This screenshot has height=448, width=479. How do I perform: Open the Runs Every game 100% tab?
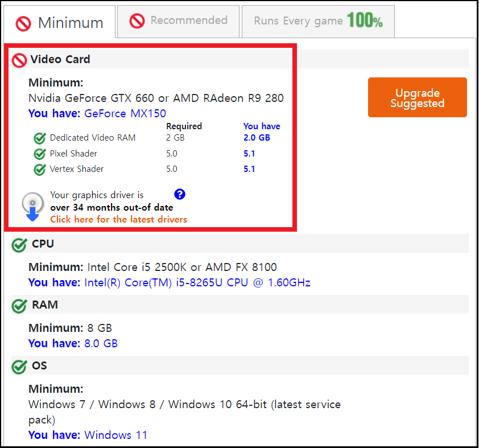coord(318,22)
